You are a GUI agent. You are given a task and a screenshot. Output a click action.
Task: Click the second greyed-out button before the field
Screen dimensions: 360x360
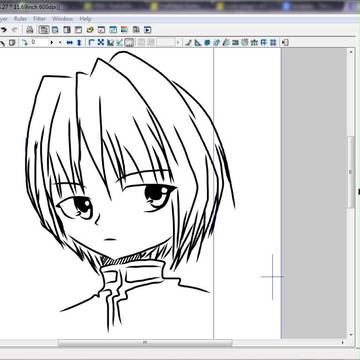[151, 43]
